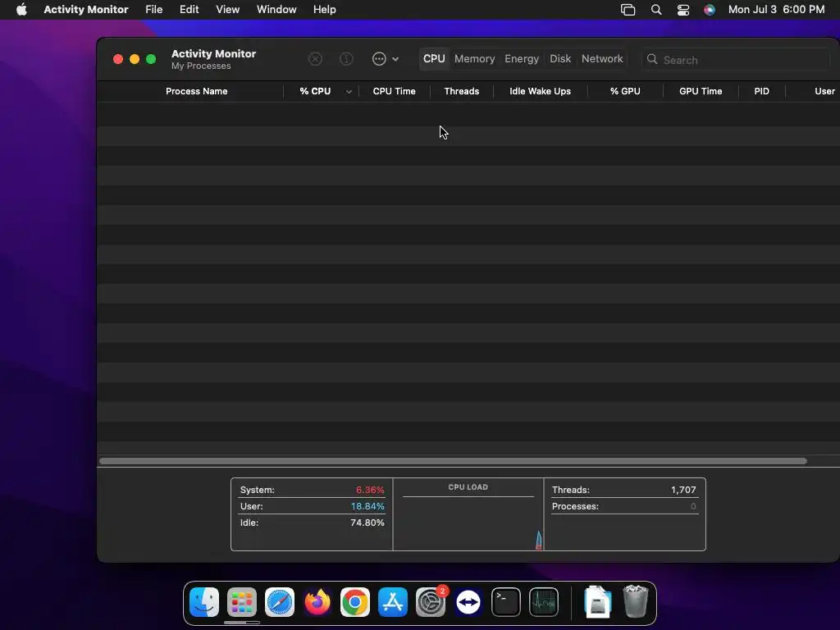Viewport: 840px width, 630px height.
Task: Open the File menu
Action: (153, 10)
